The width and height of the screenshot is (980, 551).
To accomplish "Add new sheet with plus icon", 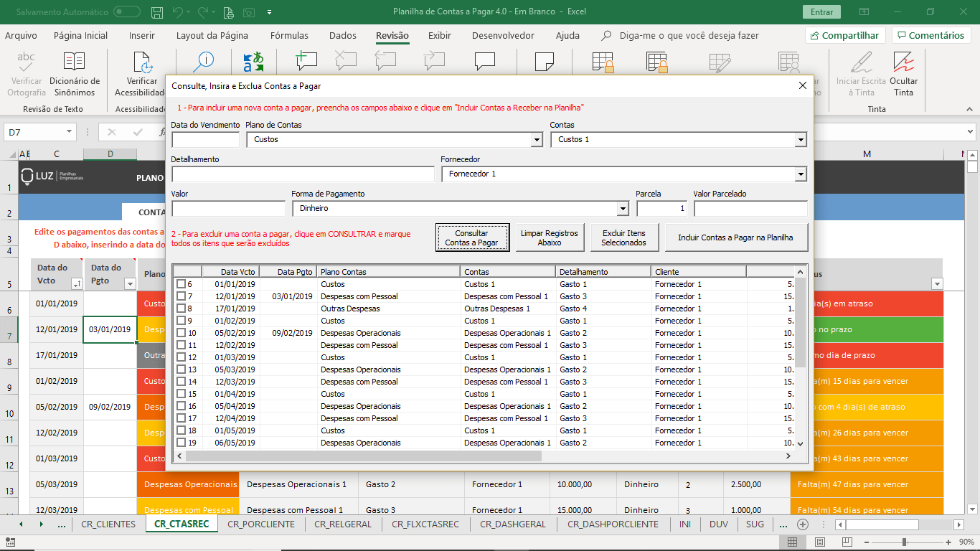I will 803,524.
